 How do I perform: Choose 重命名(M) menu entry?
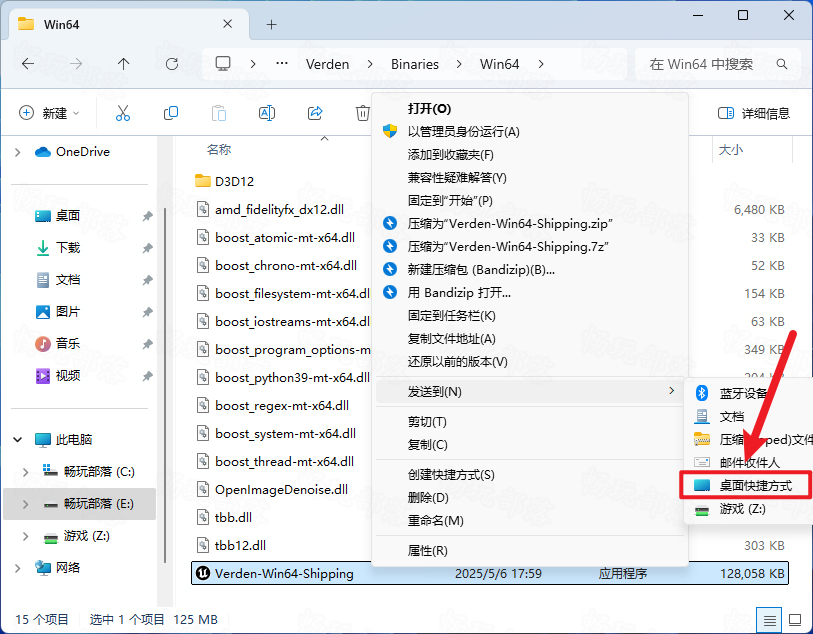point(532,520)
